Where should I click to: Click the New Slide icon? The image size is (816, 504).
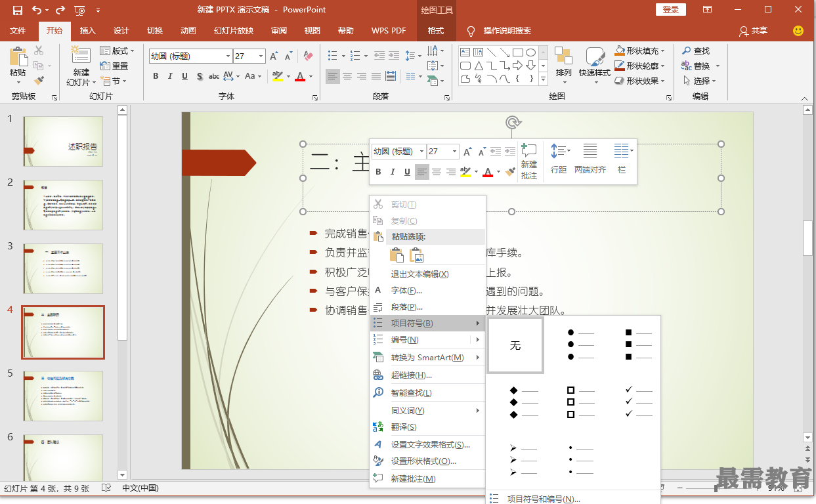(x=81, y=55)
